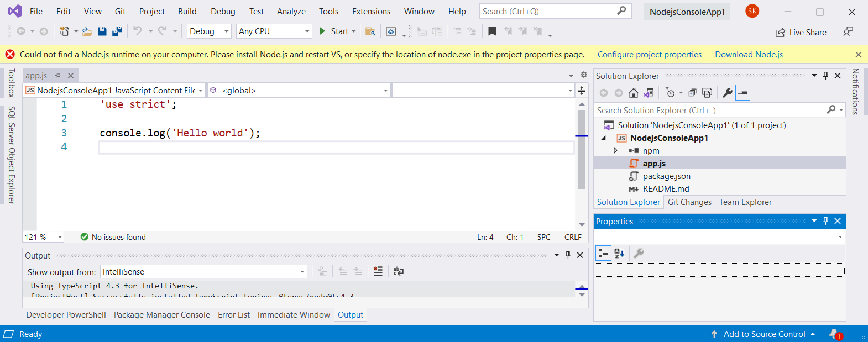Open the Debug configuration dropdown
The height and width of the screenshot is (342, 868).
pos(209,31)
